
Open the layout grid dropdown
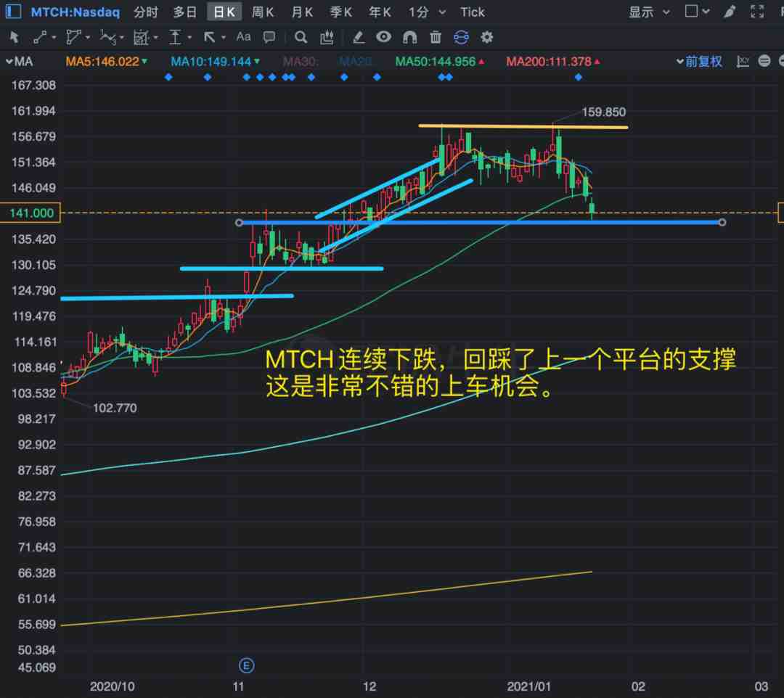(697, 11)
